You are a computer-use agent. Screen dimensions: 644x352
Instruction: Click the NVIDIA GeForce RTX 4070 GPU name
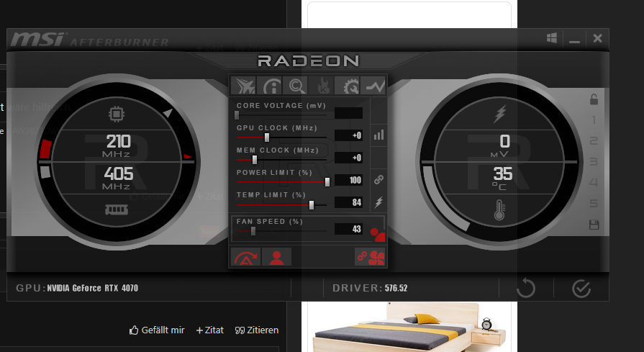92,288
